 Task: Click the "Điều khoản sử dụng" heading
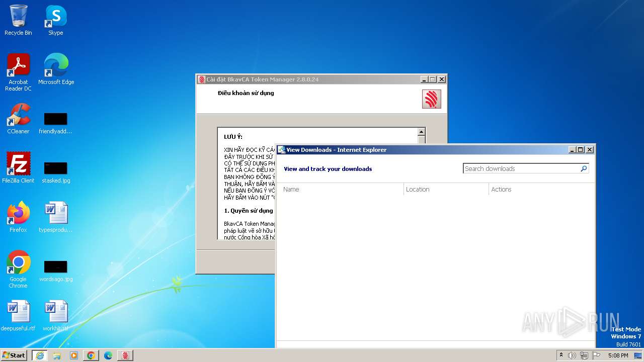[x=246, y=93]
